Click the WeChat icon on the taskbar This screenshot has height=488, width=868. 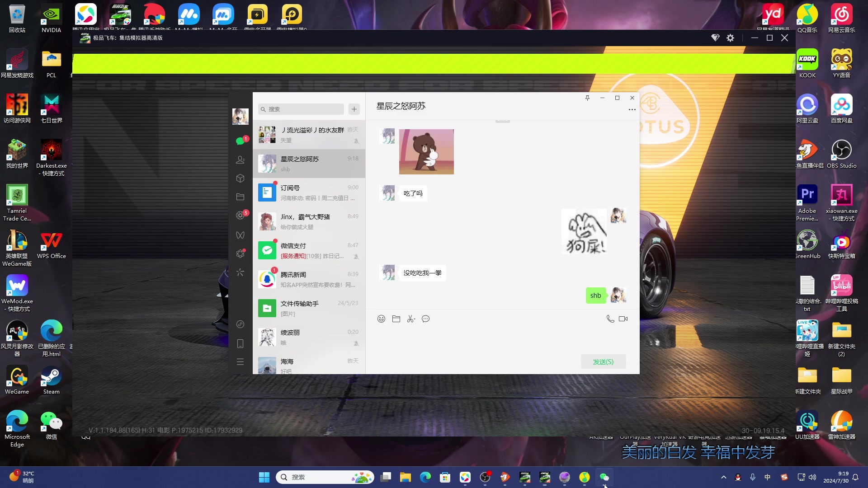click(x=604, y=477)
